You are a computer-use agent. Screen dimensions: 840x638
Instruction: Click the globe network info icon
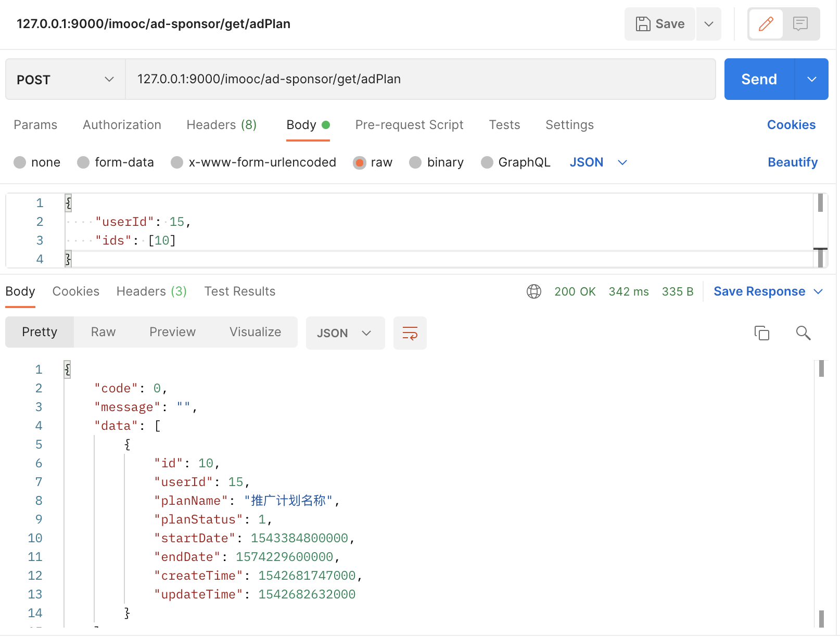tap(534, 291)
